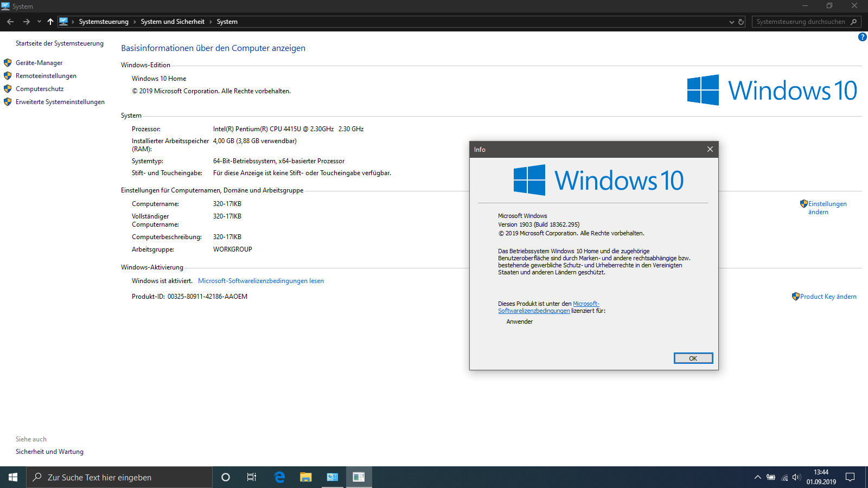868x488 pixels.
Task: Open recent locations dropdown arrow
Action: 39,22
